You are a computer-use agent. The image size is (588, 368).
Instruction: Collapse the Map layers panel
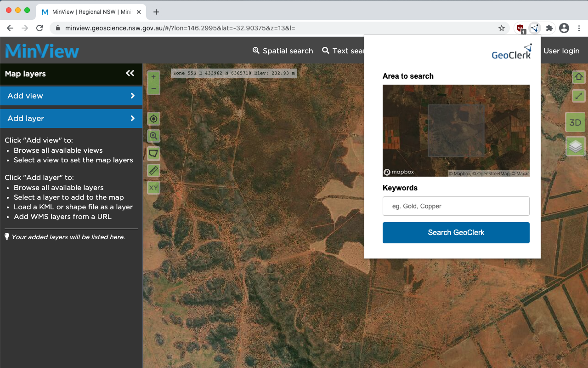click(130, 74)
